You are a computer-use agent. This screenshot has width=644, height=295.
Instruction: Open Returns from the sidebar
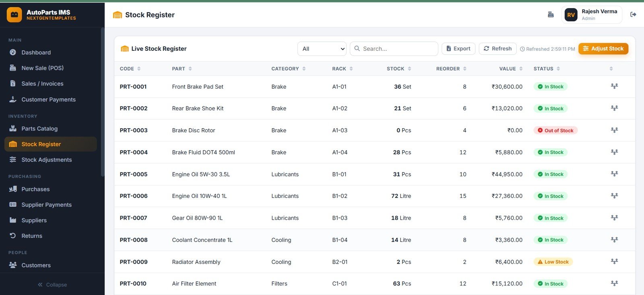pyautogui.click(x=51, y=236)
